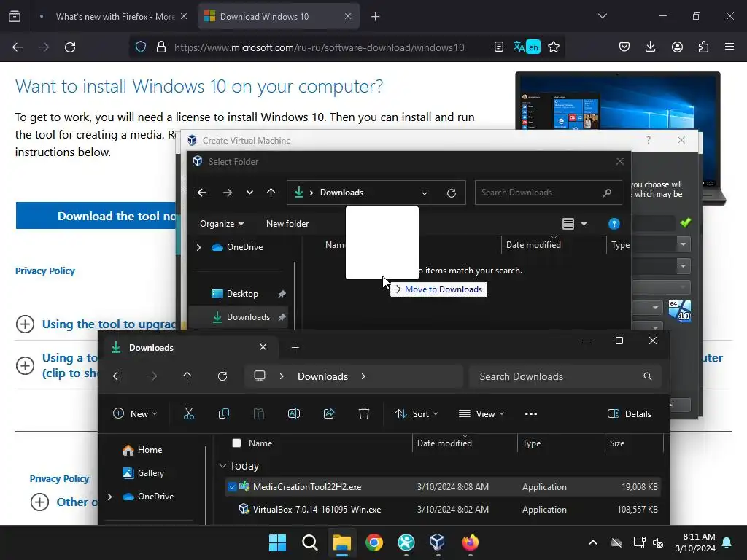Click the blue help icon in Select Folder dialog
747x560 pixels.
[x=614, y=224]
